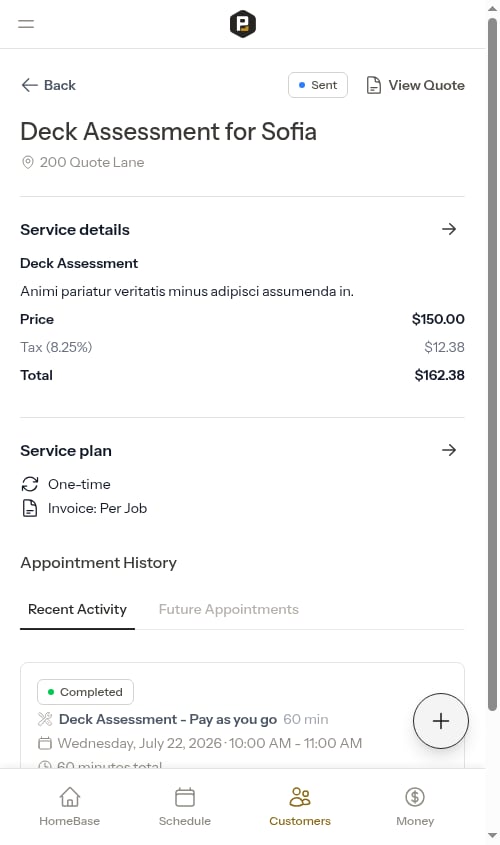Click the View Quote document icon
The image size is (500, 845).
[x=373, y=85]
